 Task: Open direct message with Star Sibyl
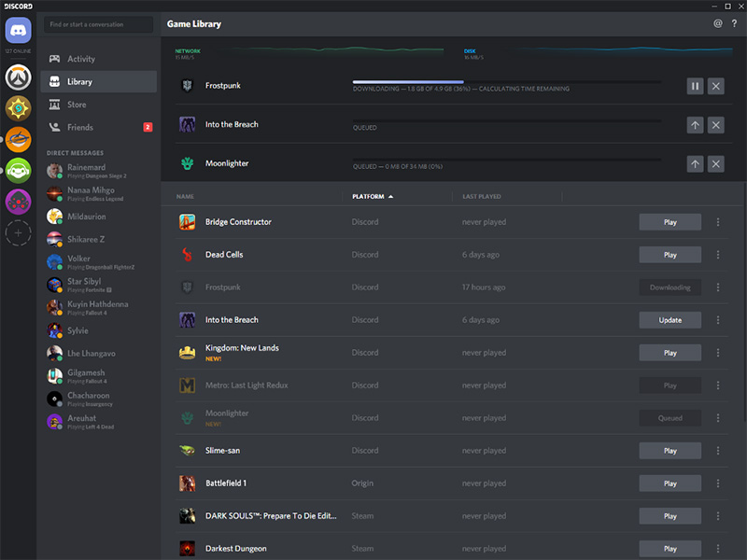coord(99,285)
